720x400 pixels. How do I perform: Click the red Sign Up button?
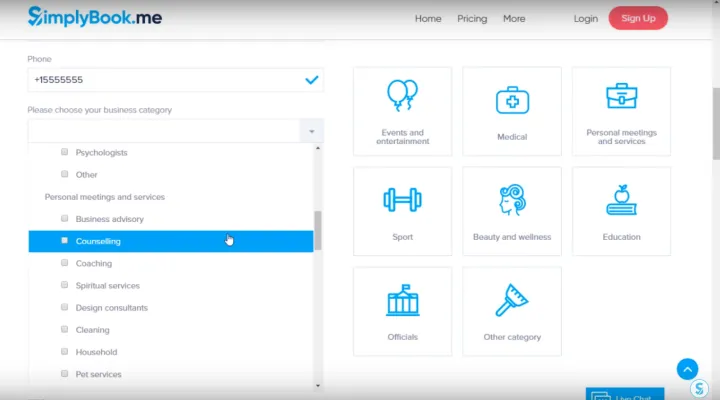click(x=638, y=18)
